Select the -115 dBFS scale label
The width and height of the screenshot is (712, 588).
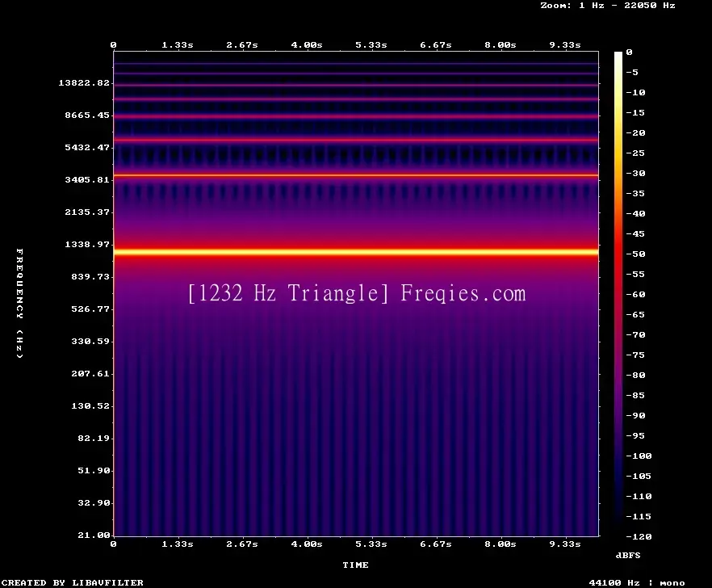point(639,516)
